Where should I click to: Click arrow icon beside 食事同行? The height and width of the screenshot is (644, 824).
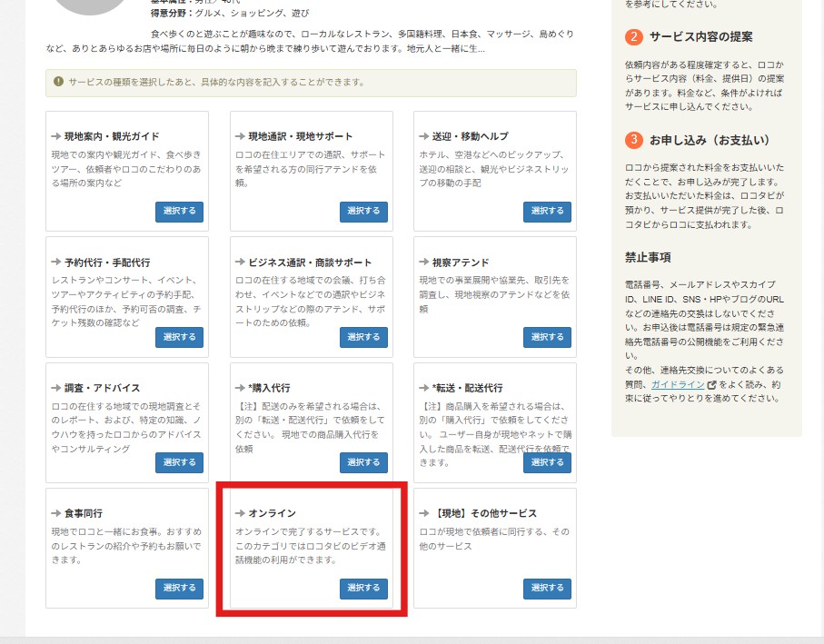point(56,513)
